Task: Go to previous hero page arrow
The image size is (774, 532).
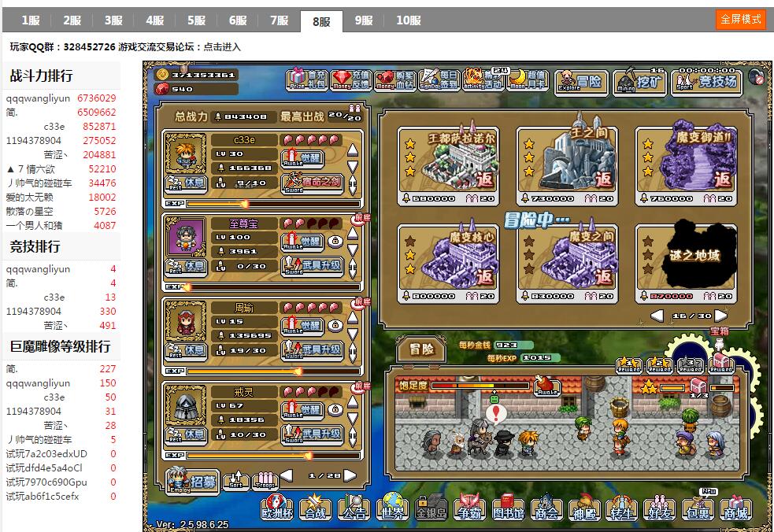Action: point(287,475)
